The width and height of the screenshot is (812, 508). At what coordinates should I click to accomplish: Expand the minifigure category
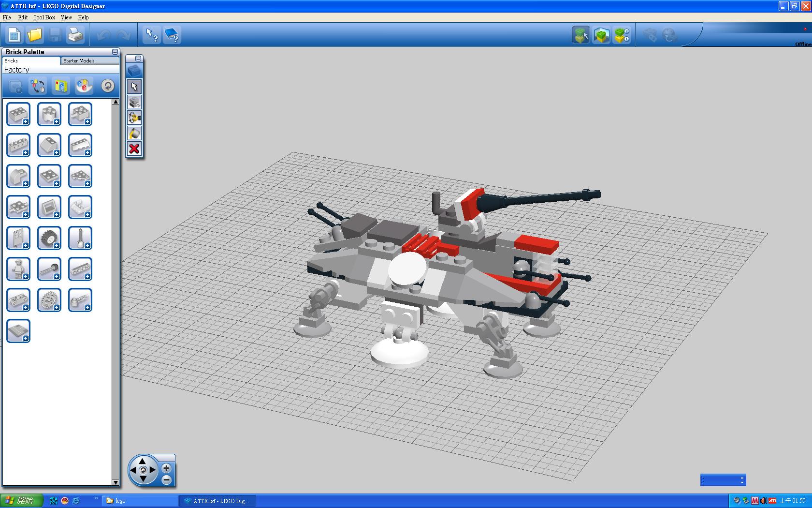(18, 269)
